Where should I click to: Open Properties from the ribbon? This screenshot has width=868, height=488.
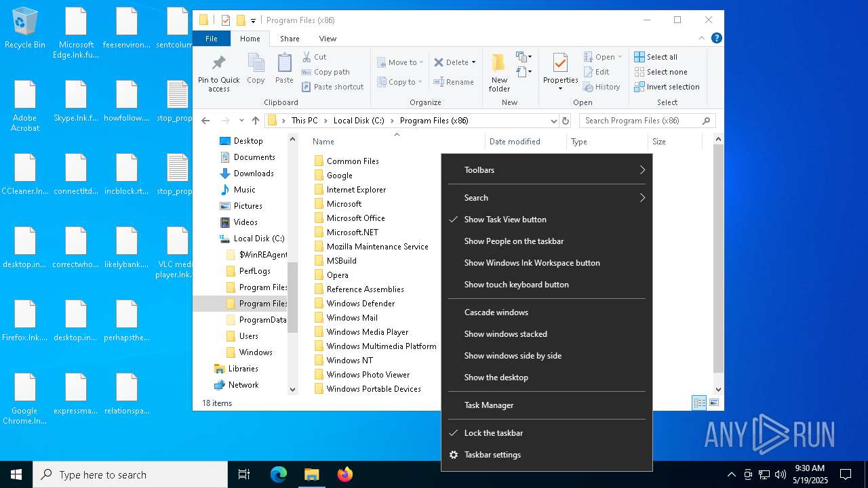(560, 72)
